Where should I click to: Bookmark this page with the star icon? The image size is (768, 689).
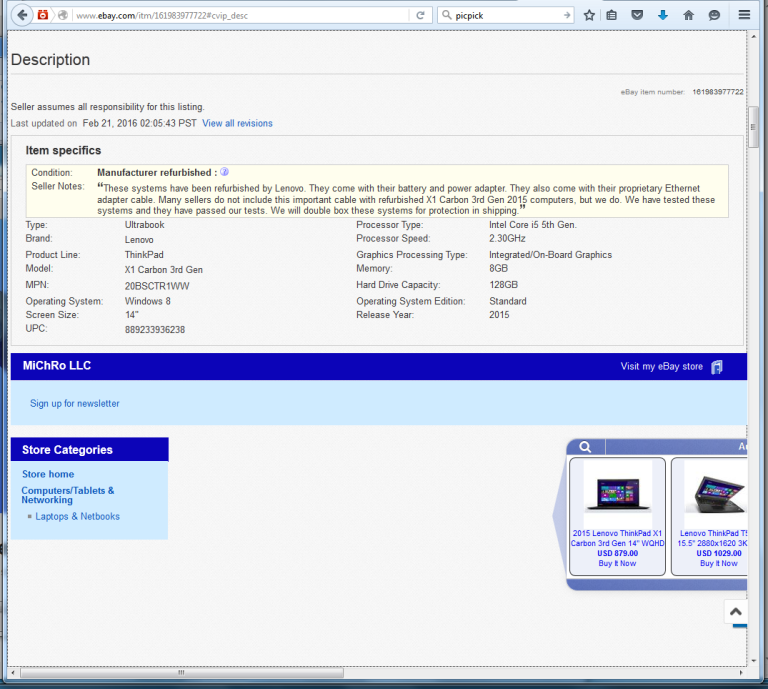pos(589,15)
